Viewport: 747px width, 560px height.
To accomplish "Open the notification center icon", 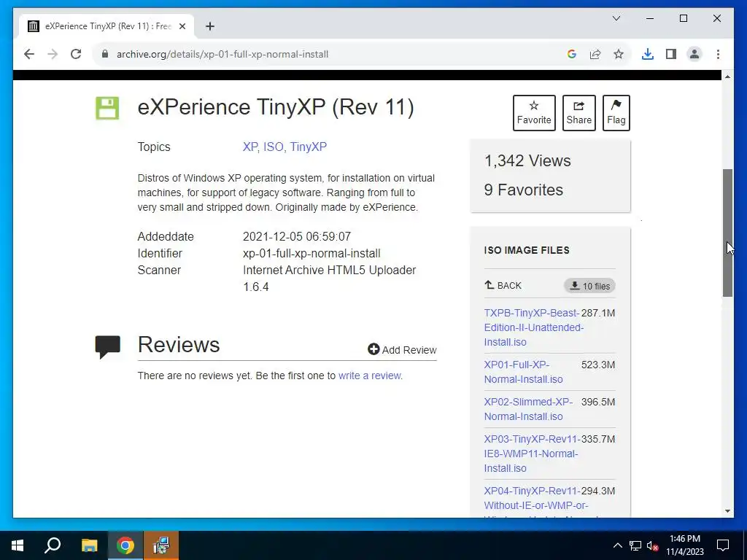I will [723, 545].
